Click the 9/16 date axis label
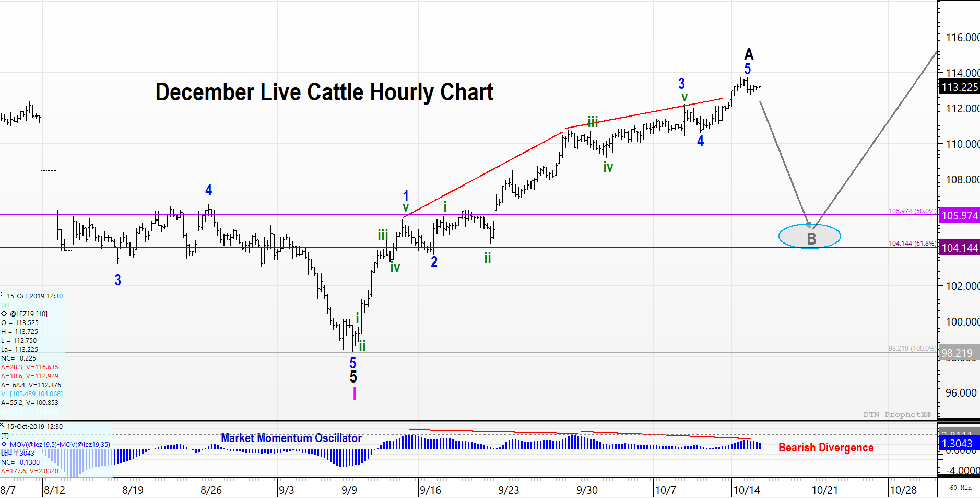Screen dimensions: 980x498 [430, 490]
